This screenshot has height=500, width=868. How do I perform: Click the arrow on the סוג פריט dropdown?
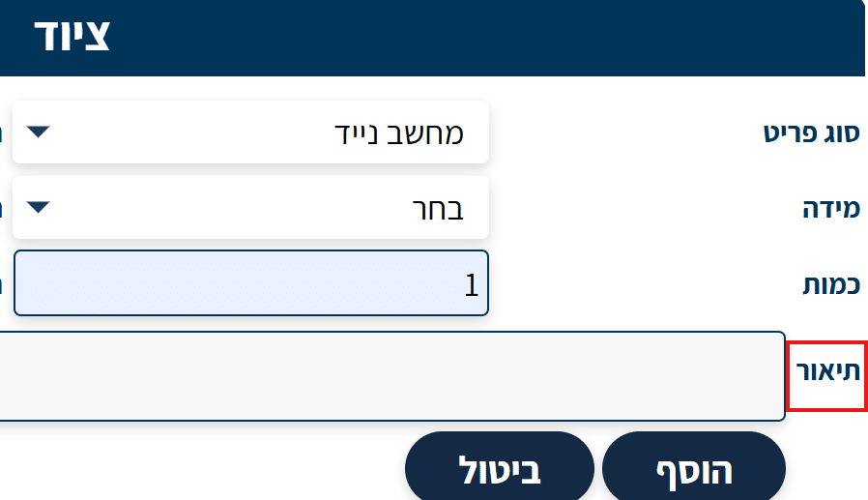[37, 132]
